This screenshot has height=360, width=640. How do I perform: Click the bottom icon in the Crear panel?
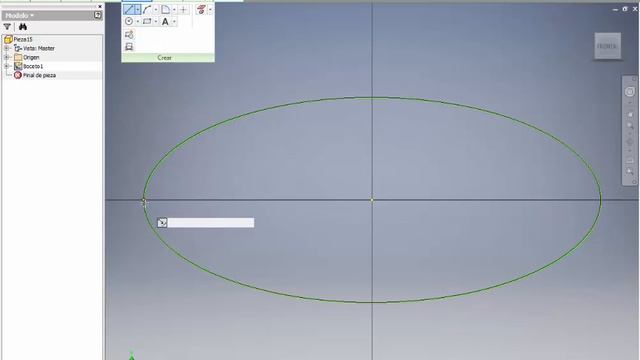[x=129, y=47]
